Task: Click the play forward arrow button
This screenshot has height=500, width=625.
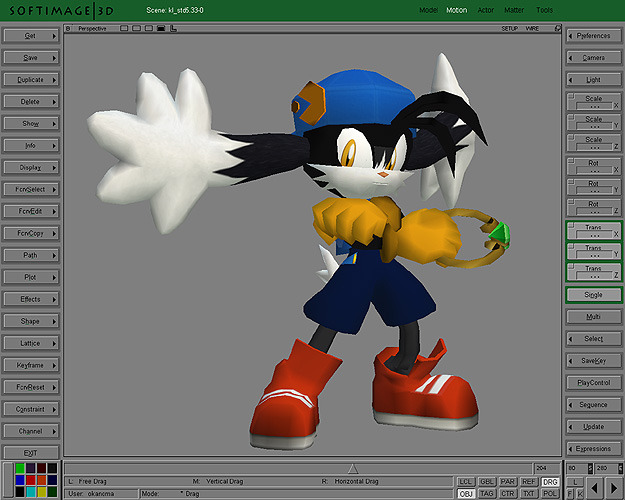Action: click(613, 488)
